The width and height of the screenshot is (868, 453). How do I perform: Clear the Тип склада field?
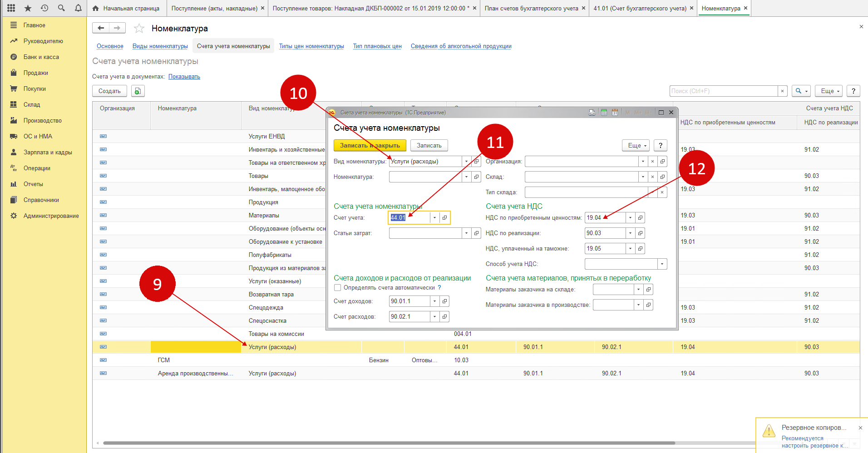pos(662,192)
